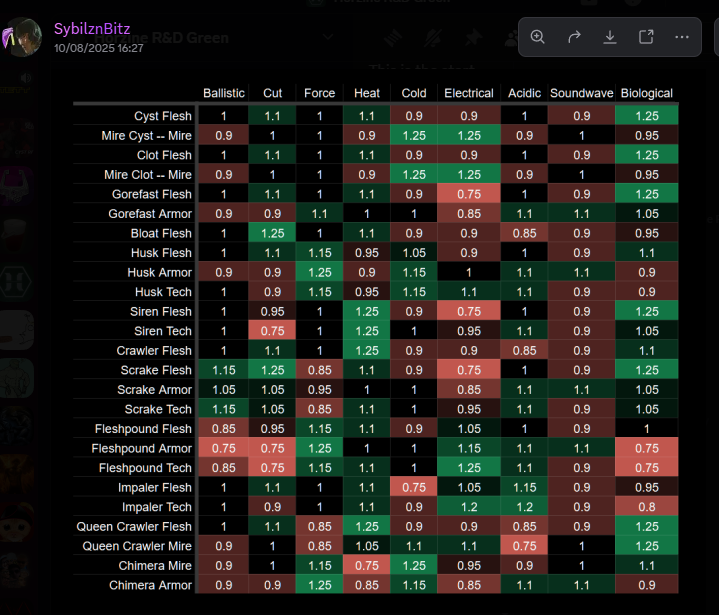Viewport: 719px width, 615px height.
Task: Select the Queen Crawler Mire row label
Action: click(137, 546)
